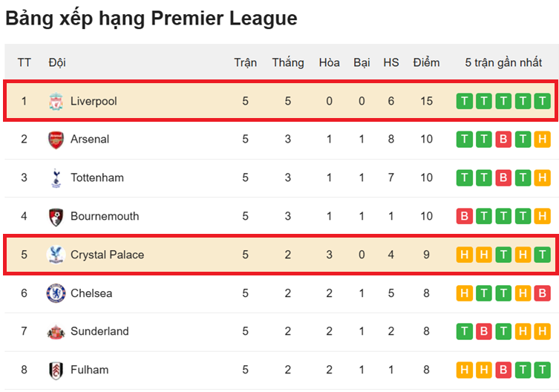
Task: Open the Crystal Palace team link
Action: pos(107,255)
